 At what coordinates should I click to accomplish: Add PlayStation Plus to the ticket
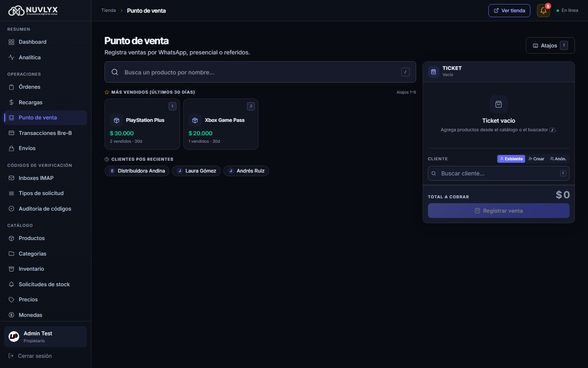coord(142,124)
